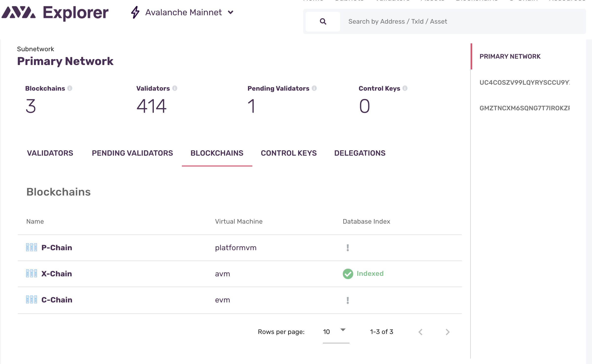The width and height of the screenshot is (592, 364).
Task: Switch to the VALIDATORS tab
Action: (x=50, y=153)
